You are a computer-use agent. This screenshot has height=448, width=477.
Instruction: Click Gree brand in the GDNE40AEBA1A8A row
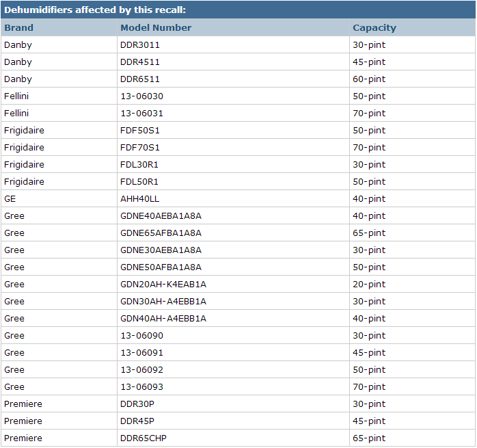click(x=14, y=216)
